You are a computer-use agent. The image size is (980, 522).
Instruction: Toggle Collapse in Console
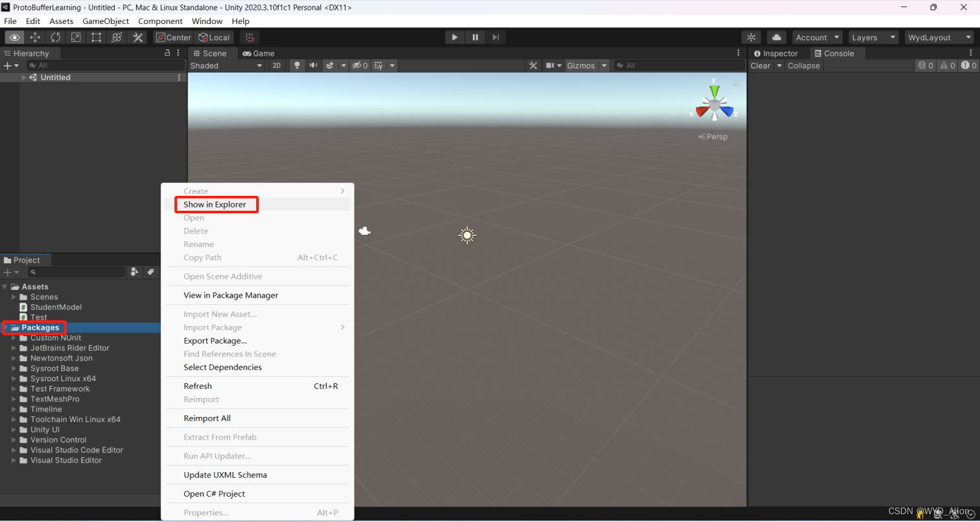point(804,65)
